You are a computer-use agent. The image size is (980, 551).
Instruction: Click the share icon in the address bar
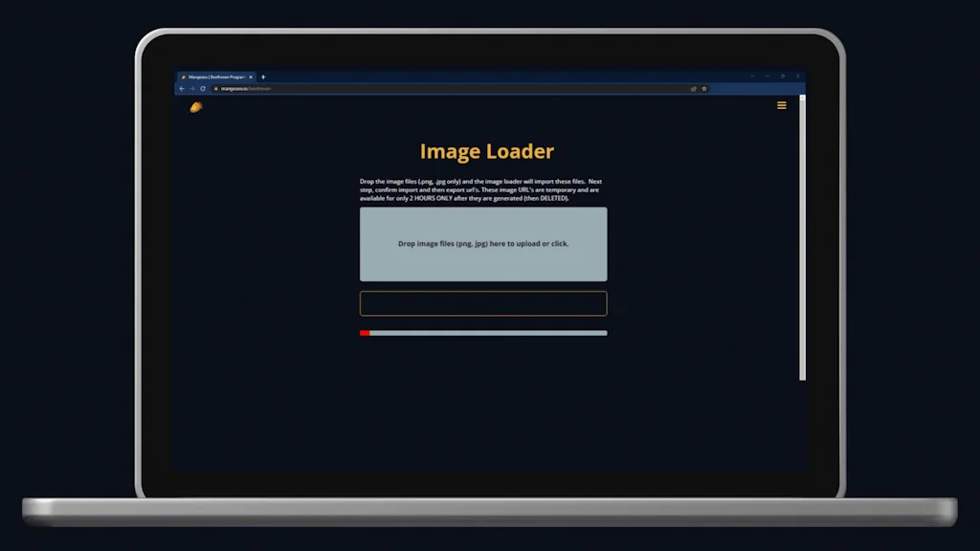point(693,88)
